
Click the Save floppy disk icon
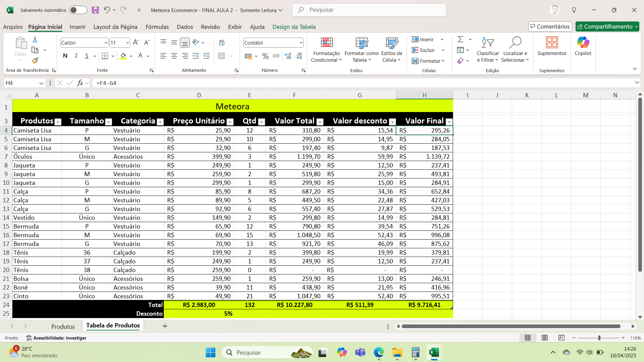pos(95,10)
